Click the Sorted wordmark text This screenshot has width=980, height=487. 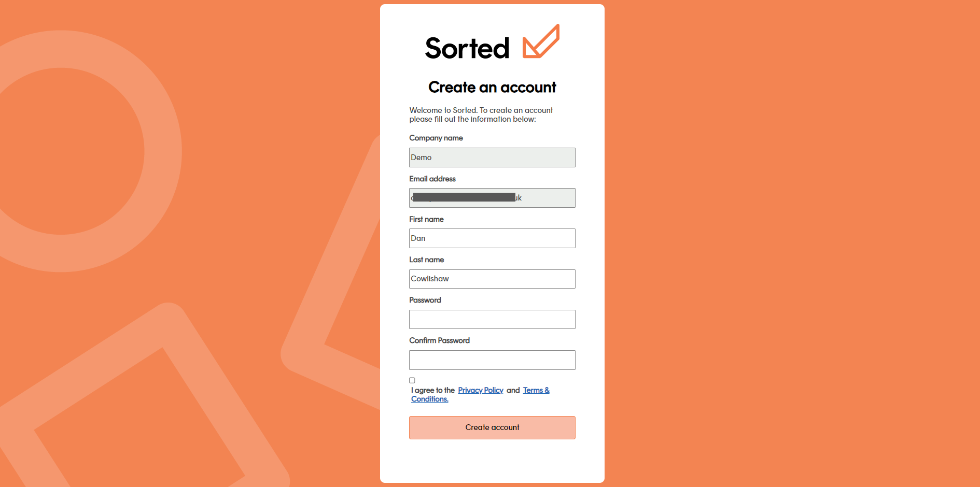click(467, 48)
